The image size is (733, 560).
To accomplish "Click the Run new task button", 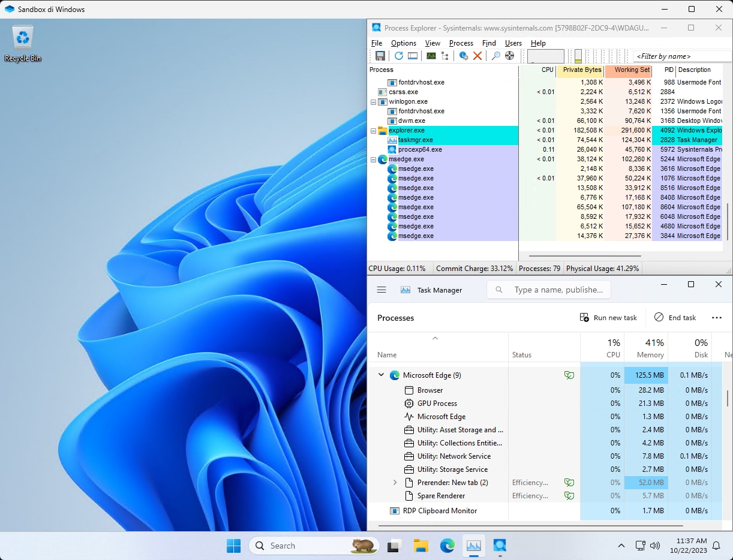I will 608,317.
